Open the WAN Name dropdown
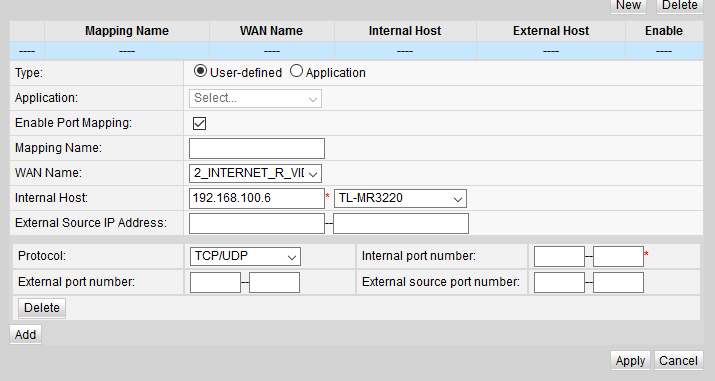The height and width of the screenshot is (381, 715). tap(255, 173)
